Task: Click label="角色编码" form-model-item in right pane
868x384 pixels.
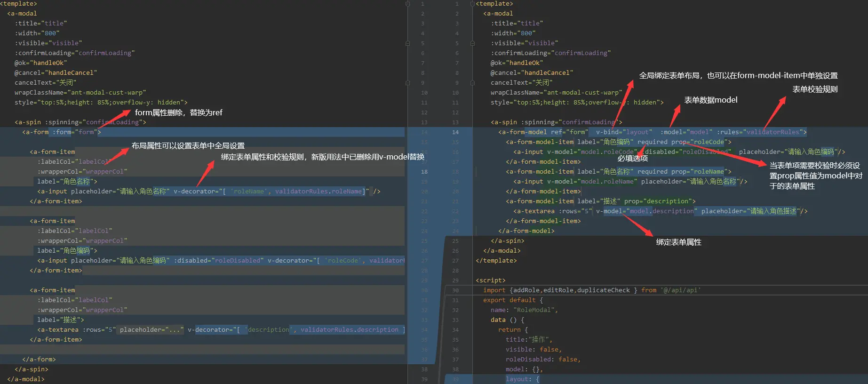Action: (x=619, y=142)
